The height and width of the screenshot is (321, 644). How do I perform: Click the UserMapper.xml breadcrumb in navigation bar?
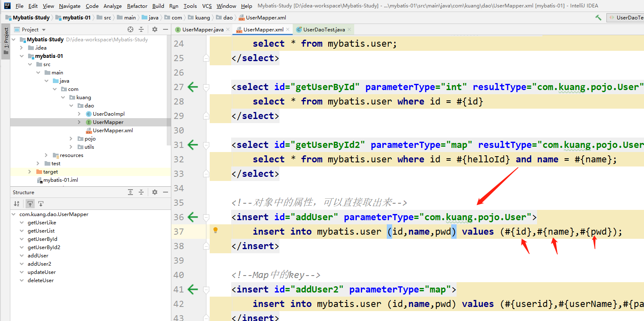pos(263,17)
